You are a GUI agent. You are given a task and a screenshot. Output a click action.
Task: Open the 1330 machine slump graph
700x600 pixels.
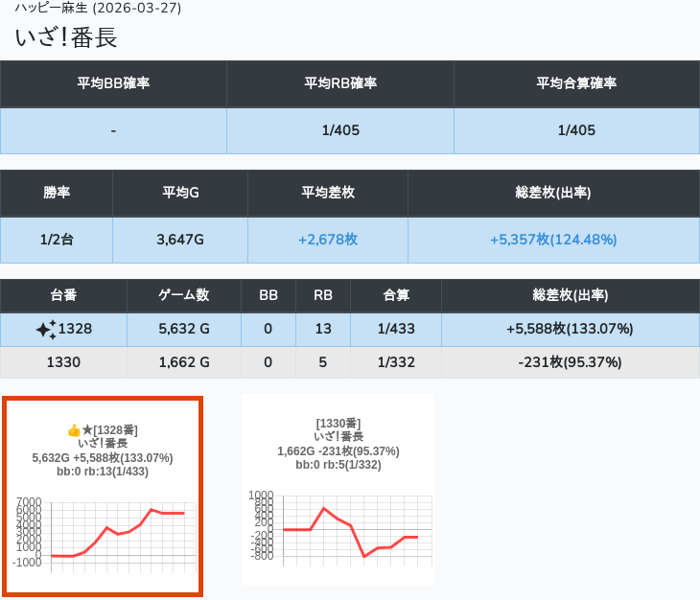tap(338, 525)
